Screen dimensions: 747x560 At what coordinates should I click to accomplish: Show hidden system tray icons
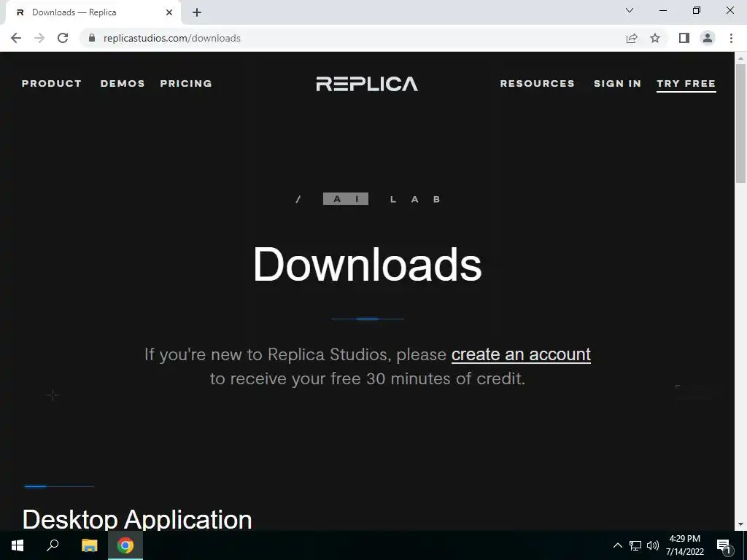(617, 545)
